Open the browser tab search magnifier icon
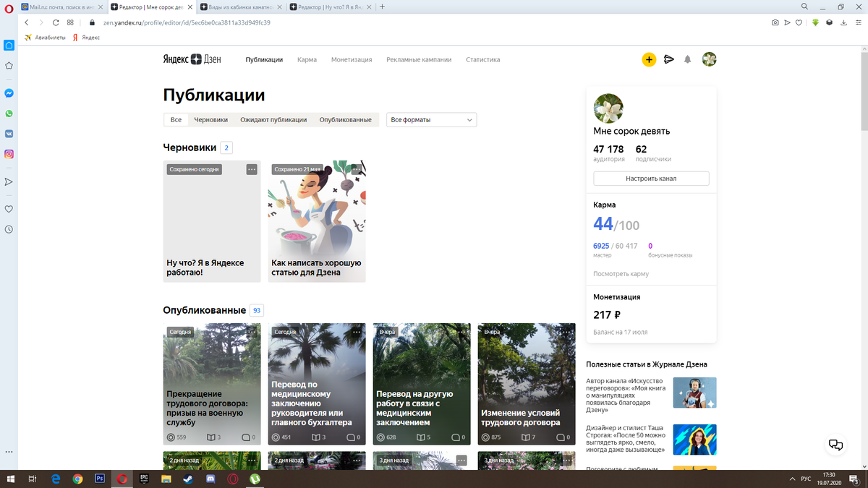Viewport: 868px width, 488px height. point(805,7)
